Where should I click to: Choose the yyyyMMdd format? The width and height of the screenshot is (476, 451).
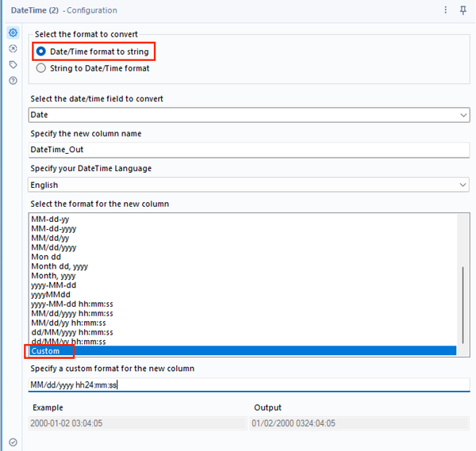point(243,295)
